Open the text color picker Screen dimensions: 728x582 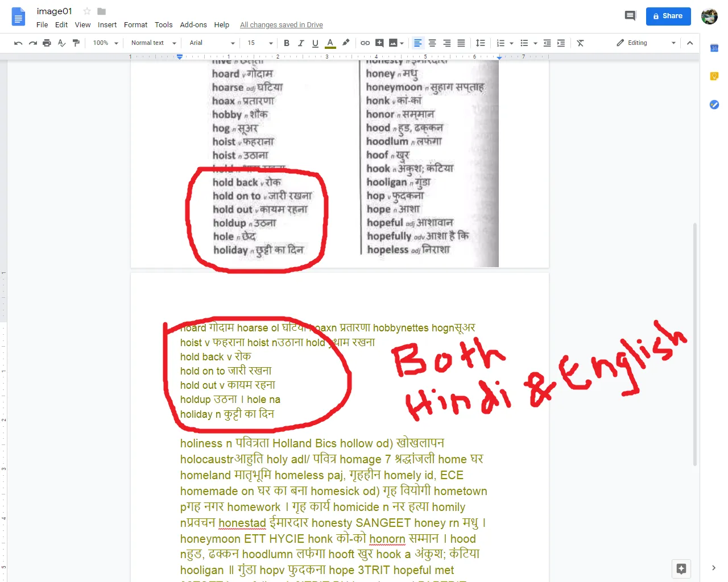click(330, 43)
